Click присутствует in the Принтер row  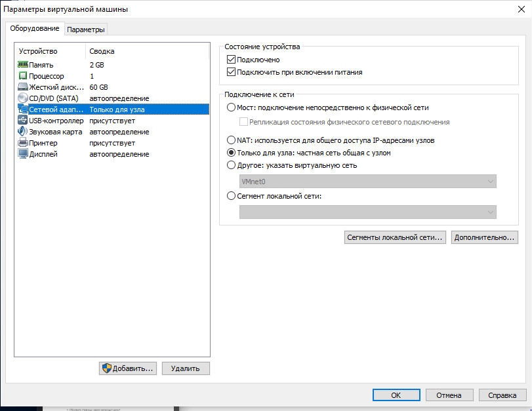pyautogui.click(x=112, y=143)
